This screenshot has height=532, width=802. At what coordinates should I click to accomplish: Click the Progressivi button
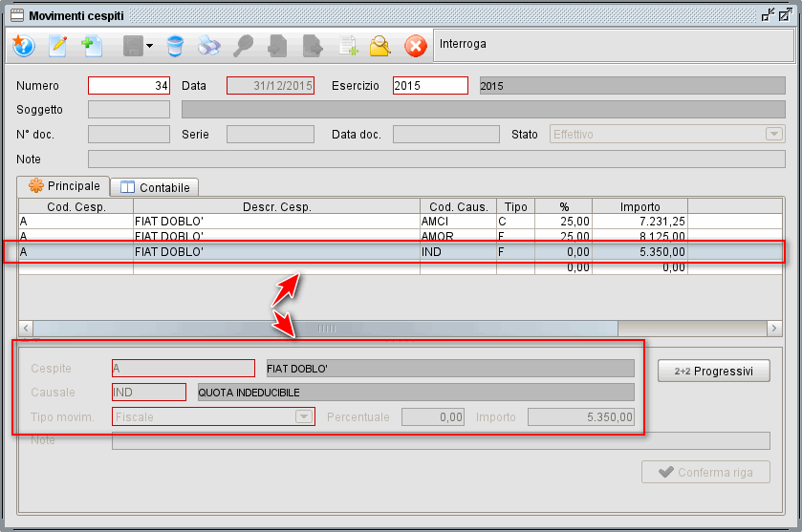click(713, 371)
